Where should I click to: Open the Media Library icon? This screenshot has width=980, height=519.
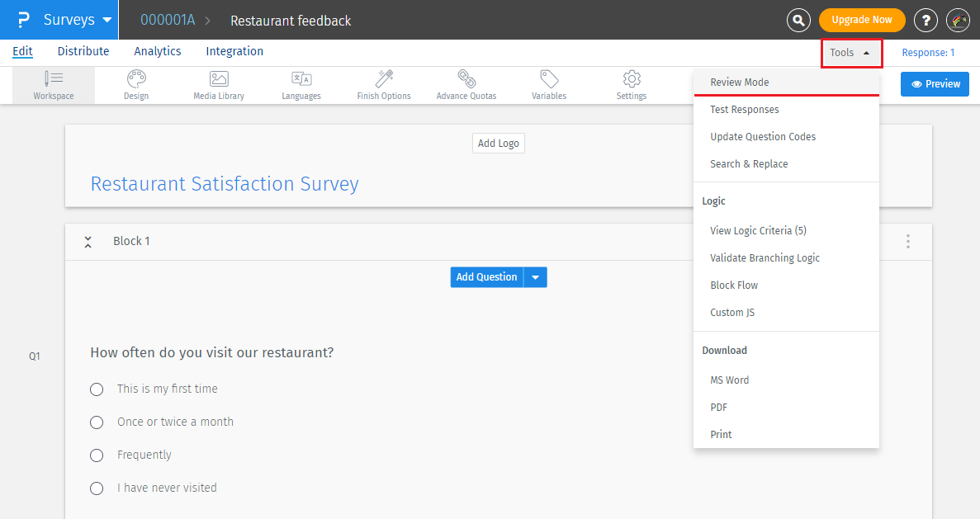(x=219, y=79)
